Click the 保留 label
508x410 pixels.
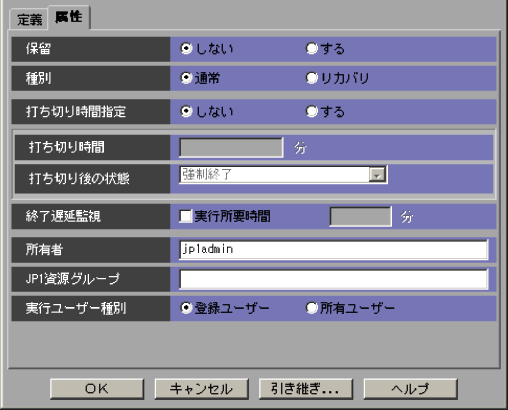point(38,49)
